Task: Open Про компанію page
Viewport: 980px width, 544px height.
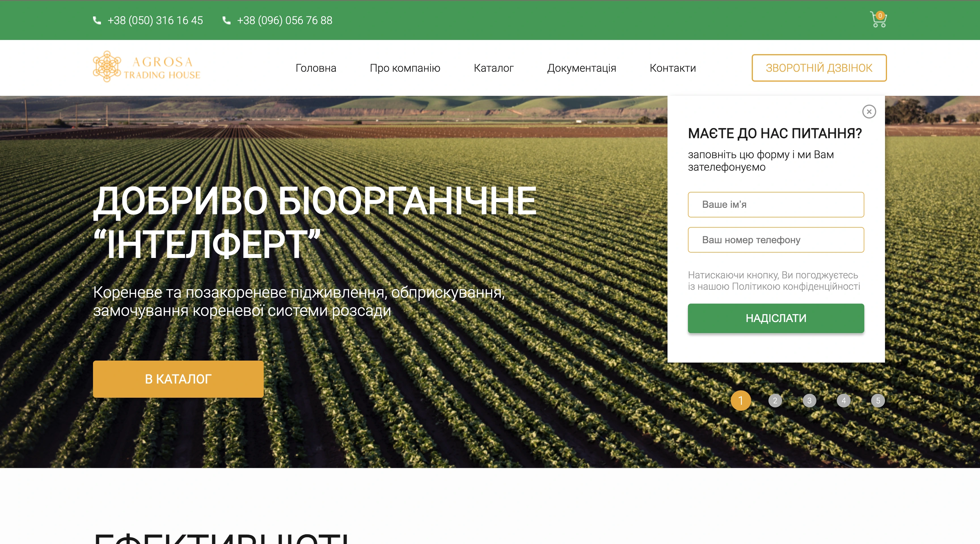Action: 405,68
